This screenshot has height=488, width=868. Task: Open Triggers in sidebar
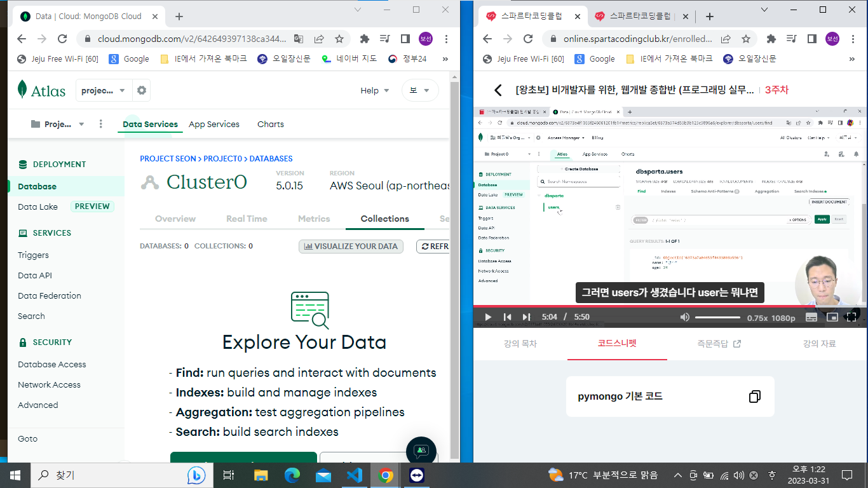[x=33, y=255]
